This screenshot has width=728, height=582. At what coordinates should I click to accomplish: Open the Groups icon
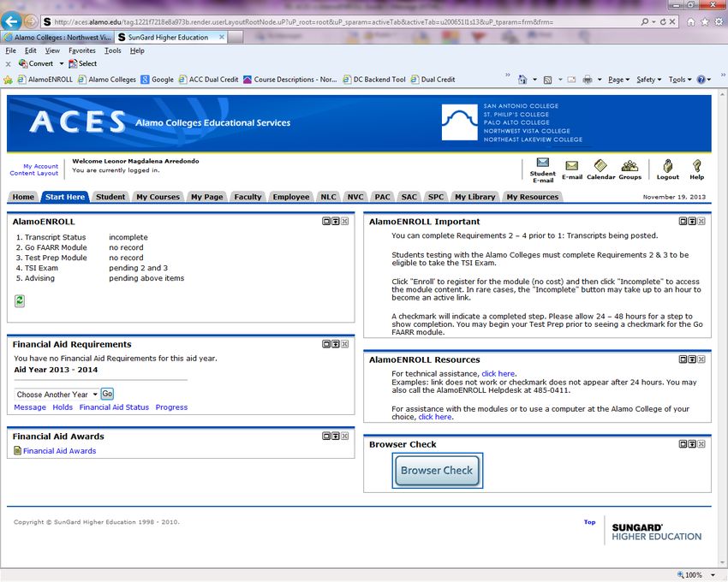[630, 165]
